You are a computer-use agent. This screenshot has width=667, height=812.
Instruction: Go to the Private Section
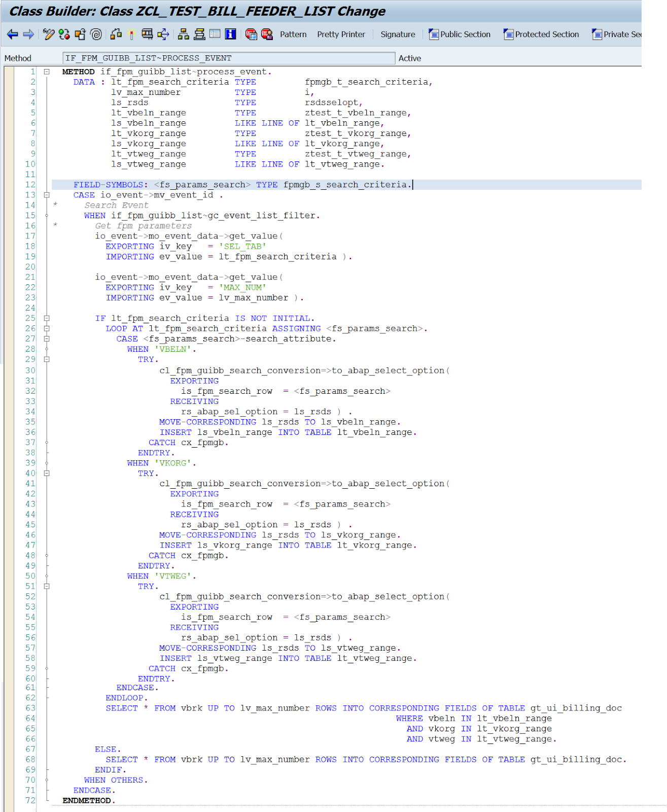point(616,35)
